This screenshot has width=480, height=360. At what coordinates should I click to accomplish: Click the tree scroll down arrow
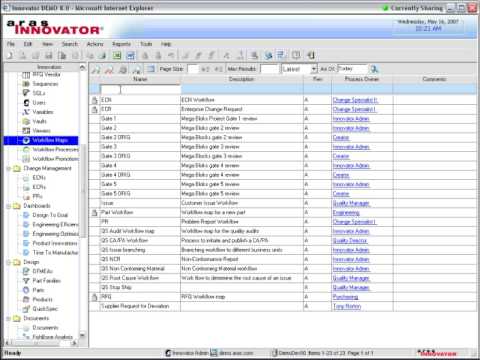[x=82, y=335]
